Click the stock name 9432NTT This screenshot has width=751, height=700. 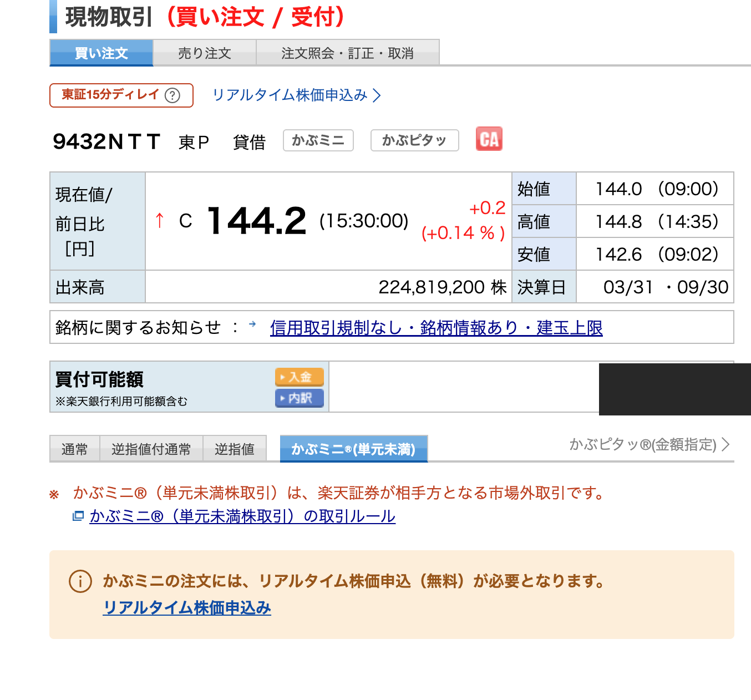pyautogui.click(x=106, y=141)
